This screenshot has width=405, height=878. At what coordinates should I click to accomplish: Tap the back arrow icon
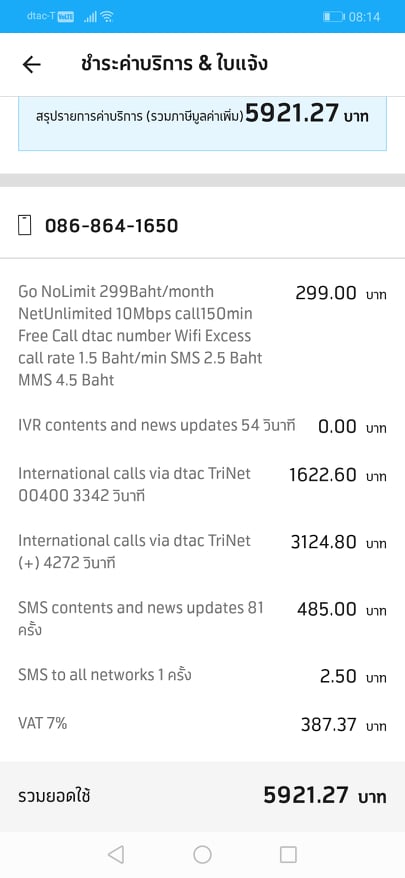pos(31,65)
